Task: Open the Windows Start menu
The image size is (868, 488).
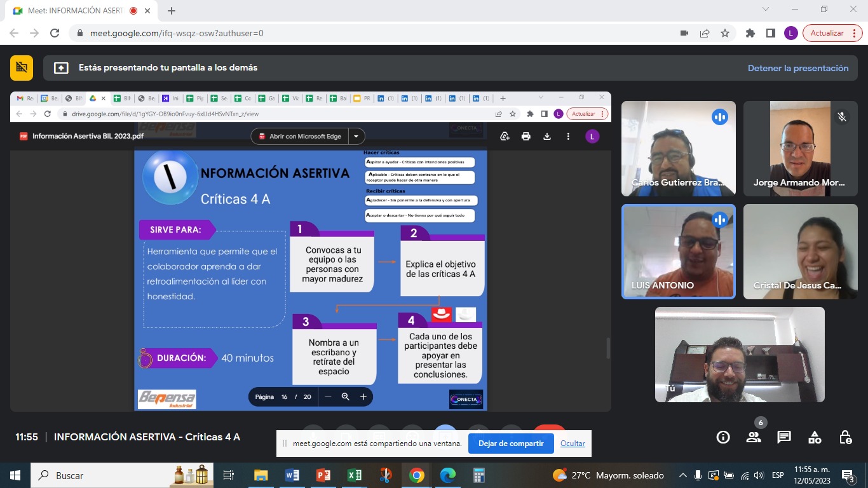Action: click(15, 475)
